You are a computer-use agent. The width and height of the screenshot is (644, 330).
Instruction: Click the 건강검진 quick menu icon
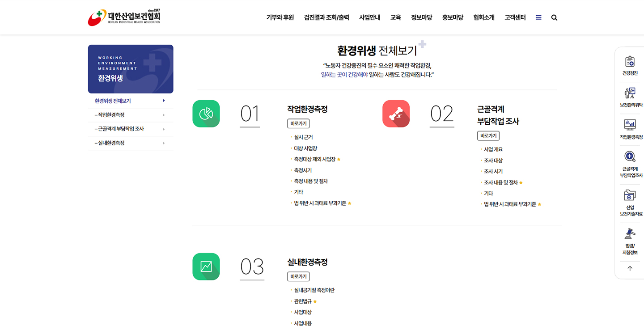pos(630,61)
